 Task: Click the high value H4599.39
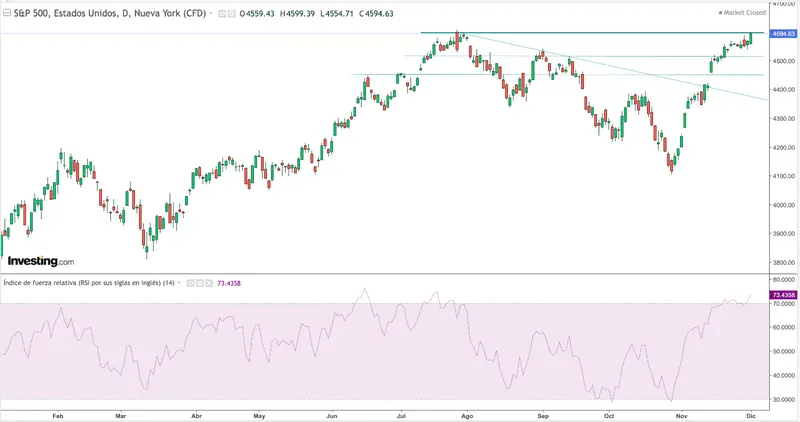(297, 14)
